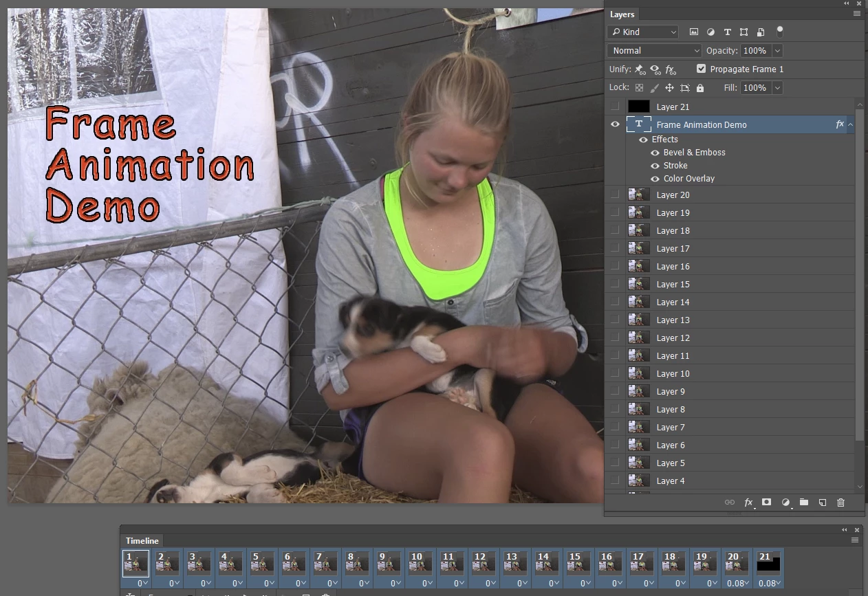Filter layers by pixel layers icon
Screen dimensions: 868x596
[x=694, y=32]
